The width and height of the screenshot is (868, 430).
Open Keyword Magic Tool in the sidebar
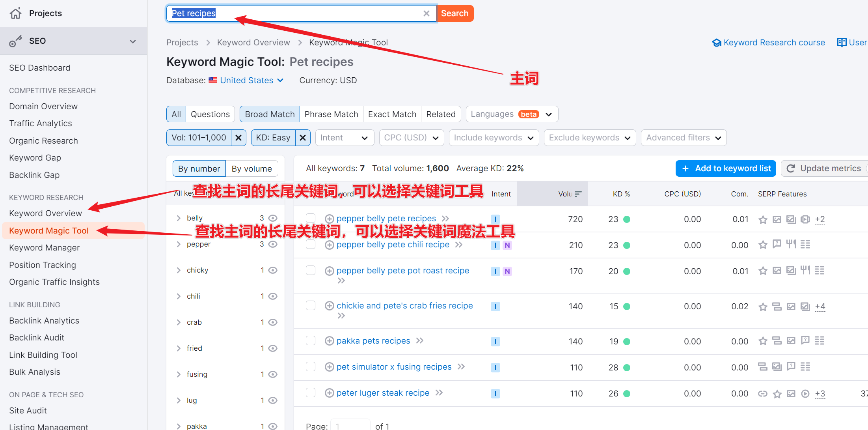coord(48,230)
